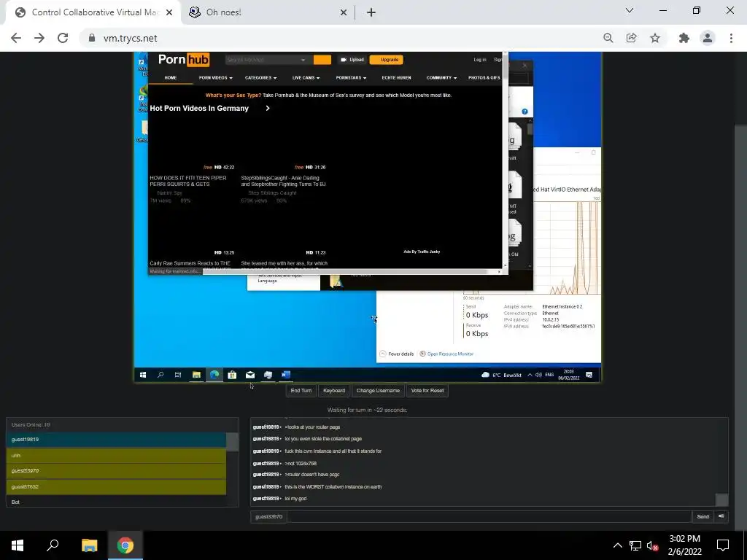Image resolution: width=747 pixels, height=560 pixels.
Task: Select Microsoft Edge in the VM taskbar
Action: (214, 375)
